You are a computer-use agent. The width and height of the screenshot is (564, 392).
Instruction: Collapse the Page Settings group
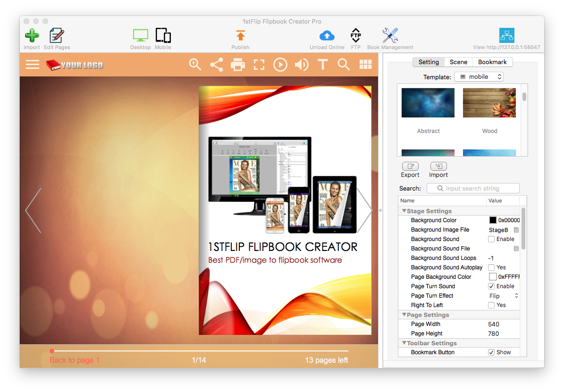(404, 315)
